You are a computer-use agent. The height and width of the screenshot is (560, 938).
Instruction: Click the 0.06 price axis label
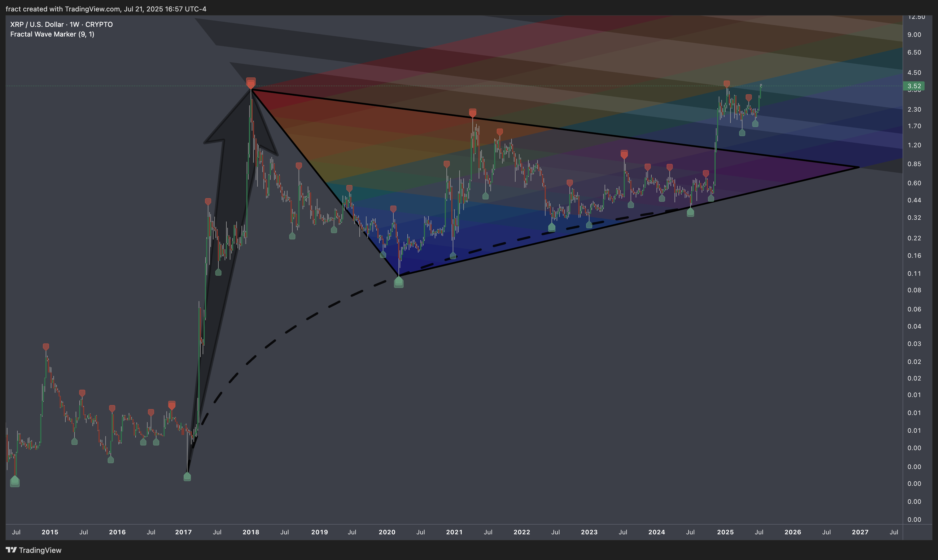[x=914, y=309]
